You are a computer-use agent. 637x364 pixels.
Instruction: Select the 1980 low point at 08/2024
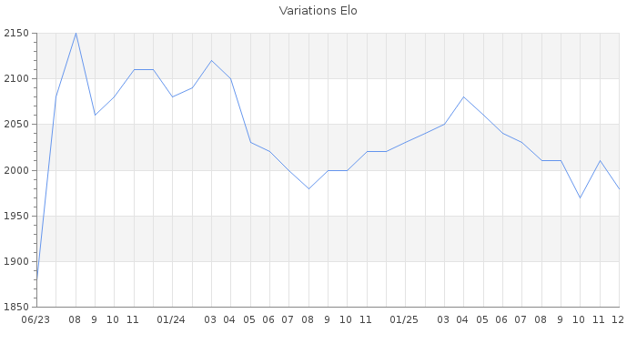[x=308, y=188]
